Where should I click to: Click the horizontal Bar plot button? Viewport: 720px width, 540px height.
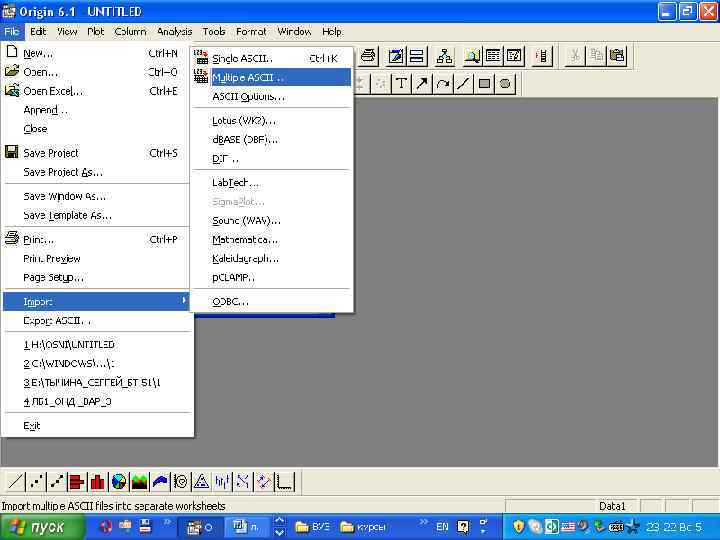tap(77, 482)
